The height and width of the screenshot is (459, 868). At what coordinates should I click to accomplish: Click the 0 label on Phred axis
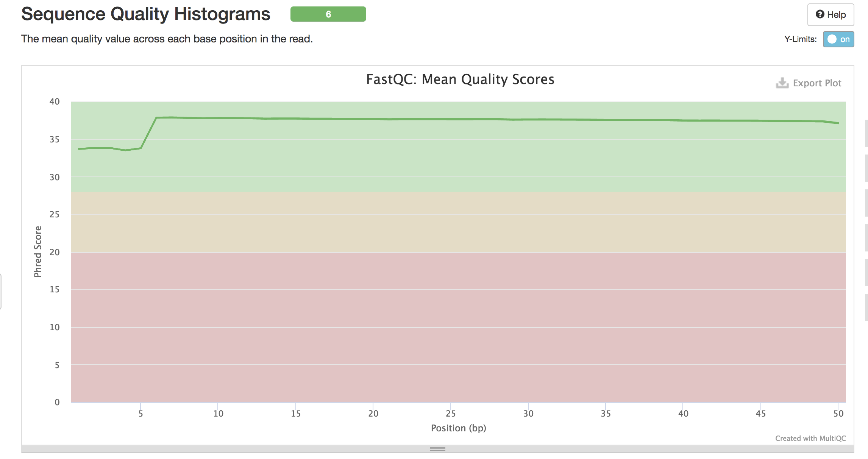(57, 402)
